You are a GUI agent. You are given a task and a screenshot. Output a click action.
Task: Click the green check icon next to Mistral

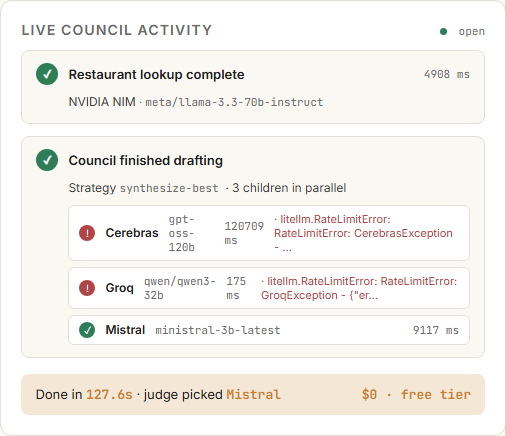(x=87, y=330)
